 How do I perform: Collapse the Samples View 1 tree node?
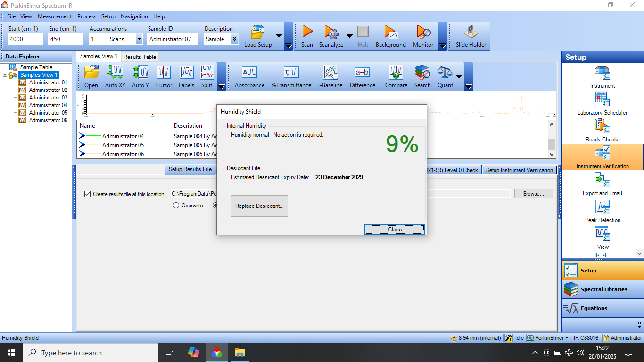coord(5,75)
